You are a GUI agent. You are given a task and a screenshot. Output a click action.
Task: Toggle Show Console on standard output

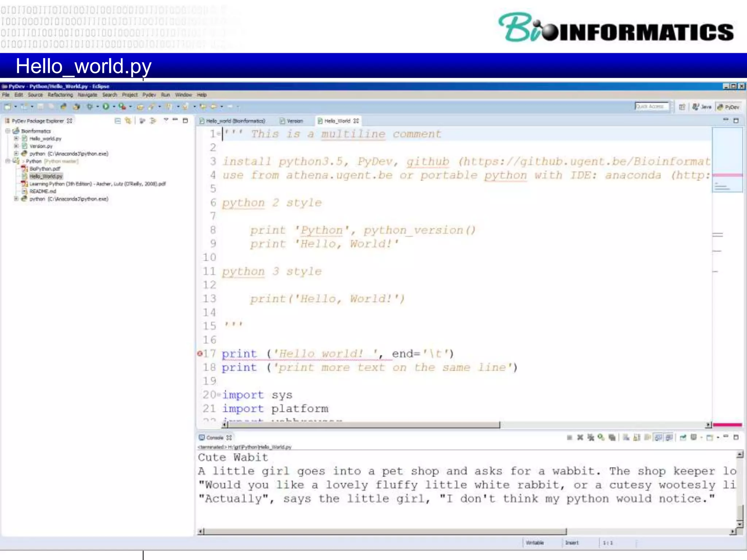click(658, 437)
